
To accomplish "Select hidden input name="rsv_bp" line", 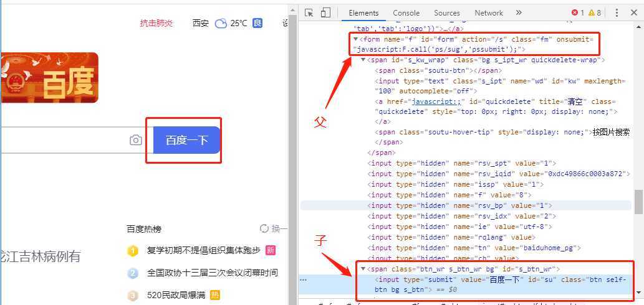I will [x=459, y=205].
